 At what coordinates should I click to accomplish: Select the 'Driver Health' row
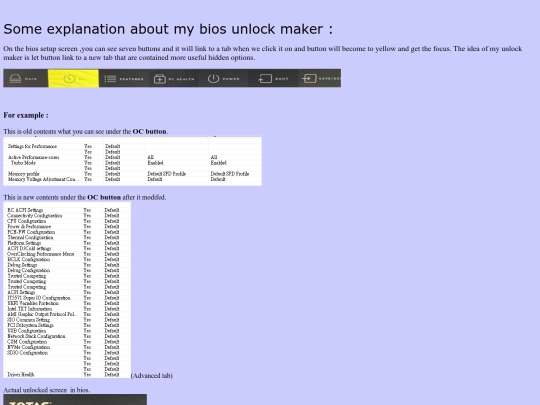67,375
